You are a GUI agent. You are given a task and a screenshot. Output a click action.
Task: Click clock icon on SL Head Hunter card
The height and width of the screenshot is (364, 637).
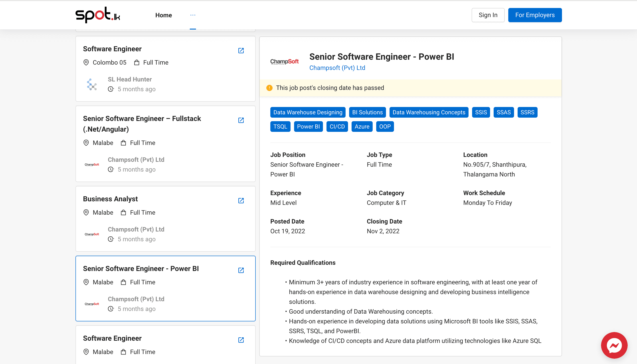111,89
